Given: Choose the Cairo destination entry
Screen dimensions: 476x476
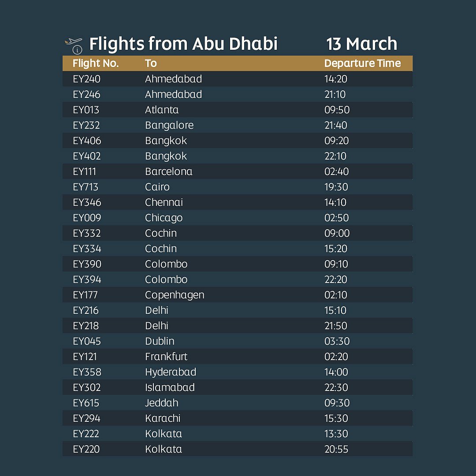Looking at the screenshot, I should (x=157, y=187).
